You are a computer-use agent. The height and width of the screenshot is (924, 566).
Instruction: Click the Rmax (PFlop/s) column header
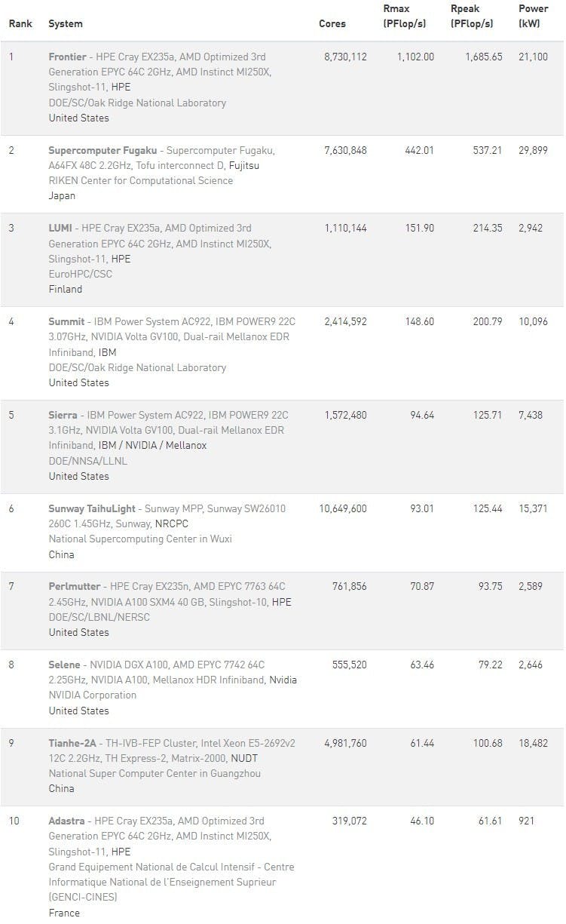point(405,16)
